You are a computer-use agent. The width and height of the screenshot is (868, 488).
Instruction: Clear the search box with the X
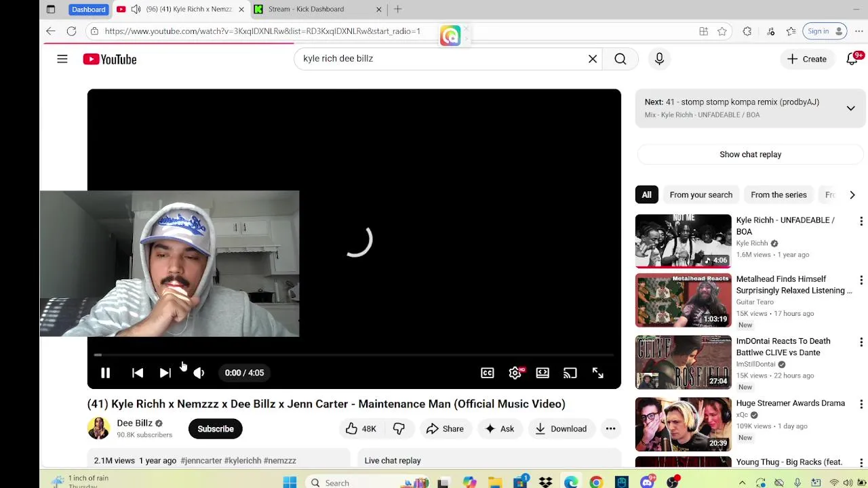[x=593, y=59]
